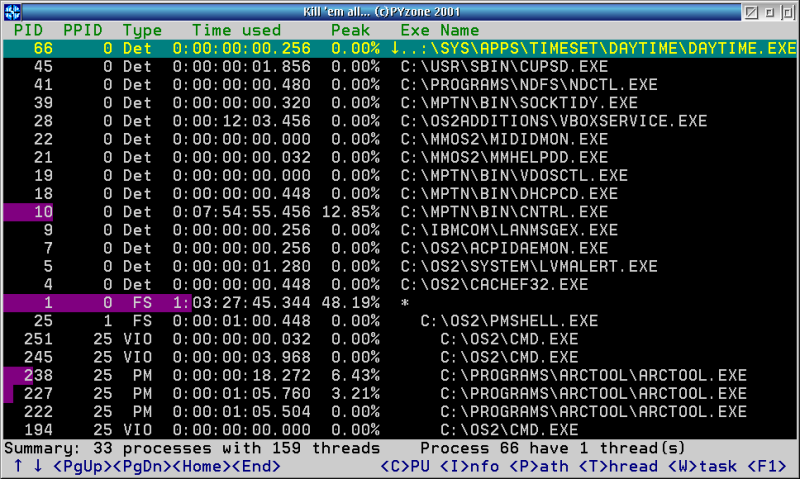This screenshot has width=800, height=479.
Task: Open the window system menu icon
Action: tap(14, 11)
